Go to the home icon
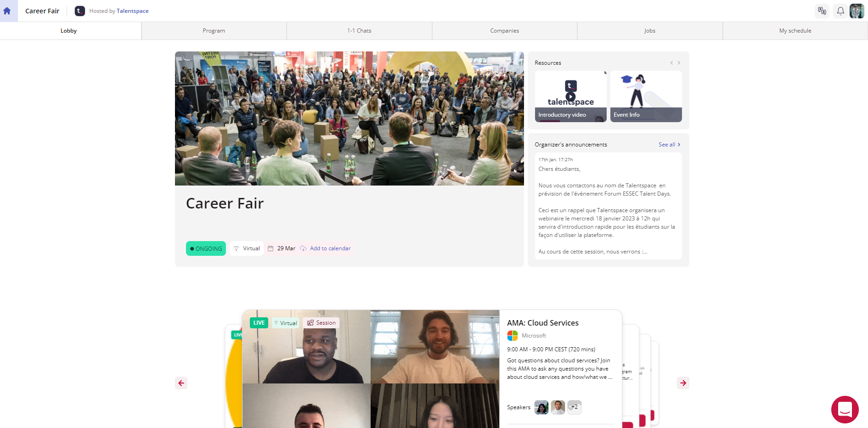Screen dimensions: 868x428 pyautogui.click(x=7, y=11)
